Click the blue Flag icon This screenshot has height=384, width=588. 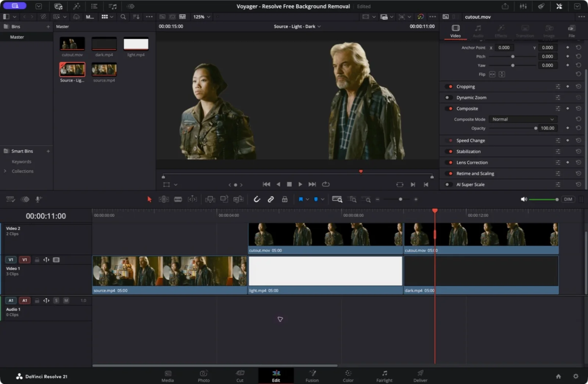tap(301, 199)
